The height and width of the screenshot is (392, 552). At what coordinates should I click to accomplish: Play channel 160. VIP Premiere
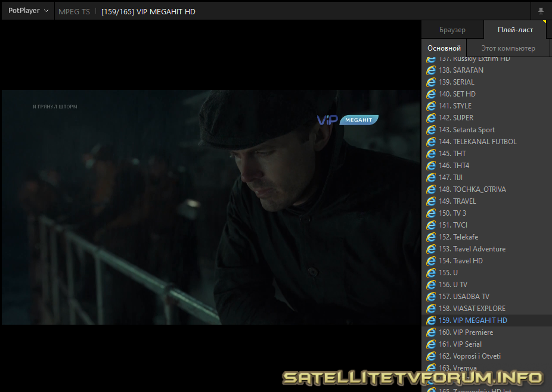[486, 332]
